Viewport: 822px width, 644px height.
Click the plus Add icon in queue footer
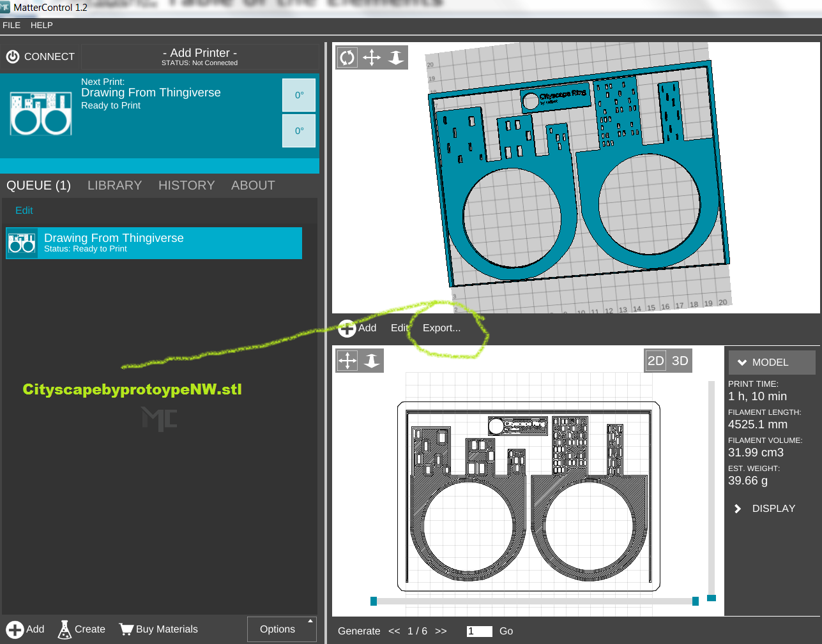(15, 630)
